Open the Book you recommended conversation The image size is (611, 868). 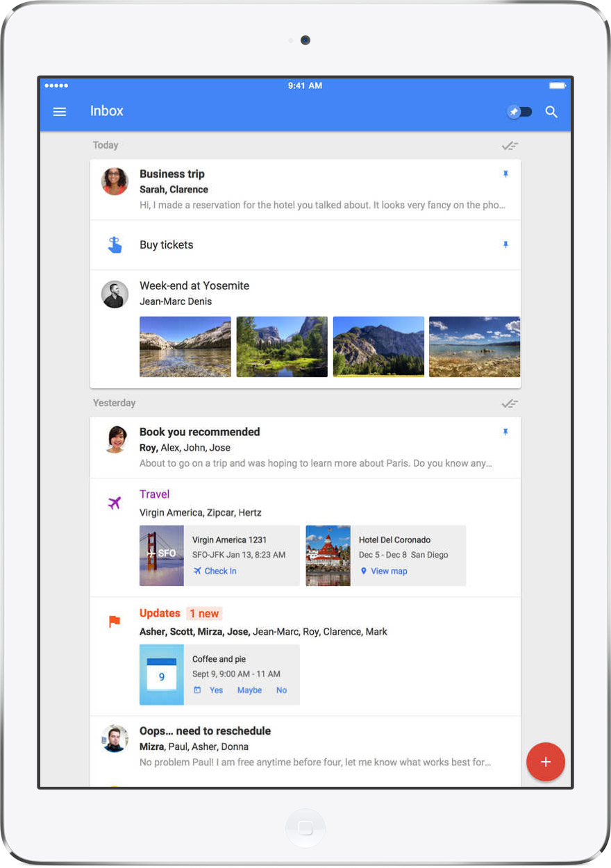pyautogui.click(x=305, y=447)
